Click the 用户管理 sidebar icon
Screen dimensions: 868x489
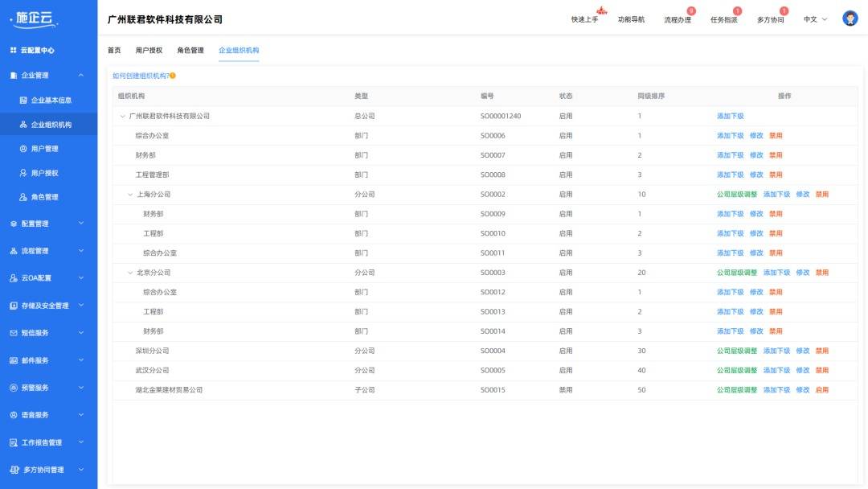(23, 149)
